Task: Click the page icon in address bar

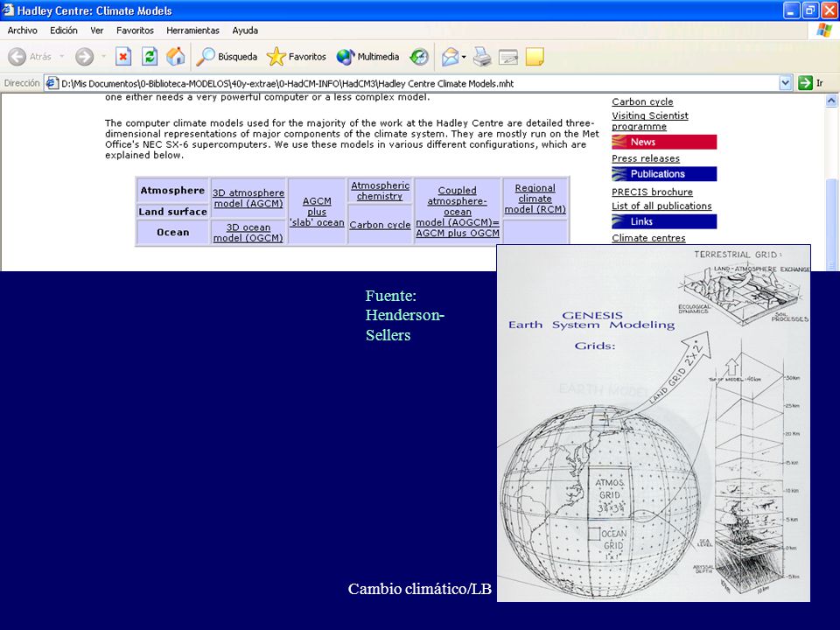Action: pos(52,83)
